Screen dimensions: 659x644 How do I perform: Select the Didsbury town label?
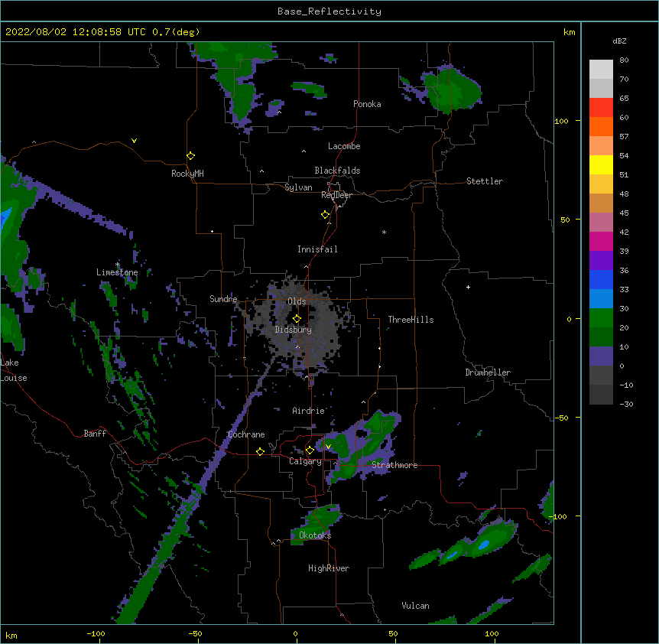pyautogui.click(x=294, y=330)
